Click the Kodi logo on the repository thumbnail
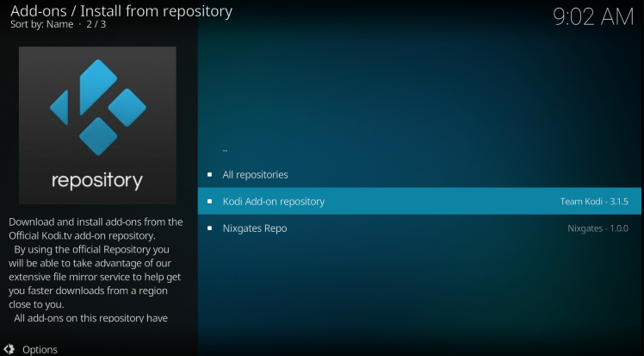 pyautogui.click(x=97, y=107)
